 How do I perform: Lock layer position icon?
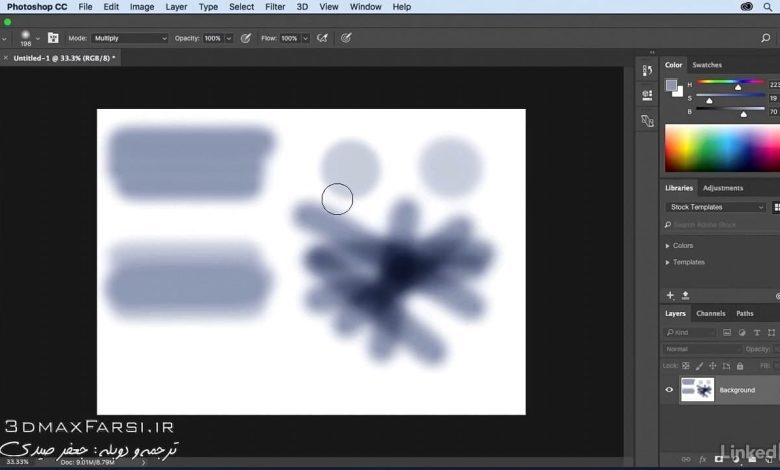click(712, 366)
